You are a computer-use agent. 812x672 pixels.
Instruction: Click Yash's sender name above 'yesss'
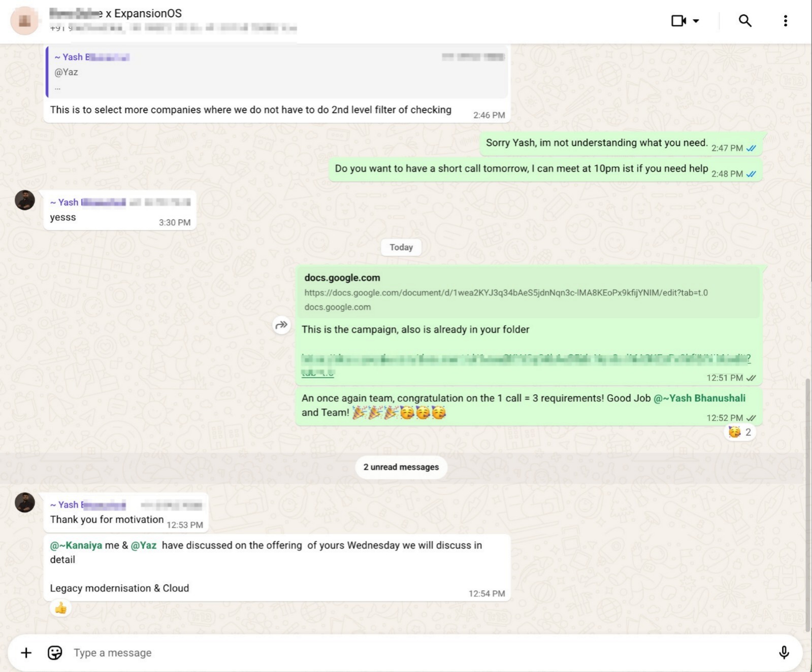tap(88, 202)
